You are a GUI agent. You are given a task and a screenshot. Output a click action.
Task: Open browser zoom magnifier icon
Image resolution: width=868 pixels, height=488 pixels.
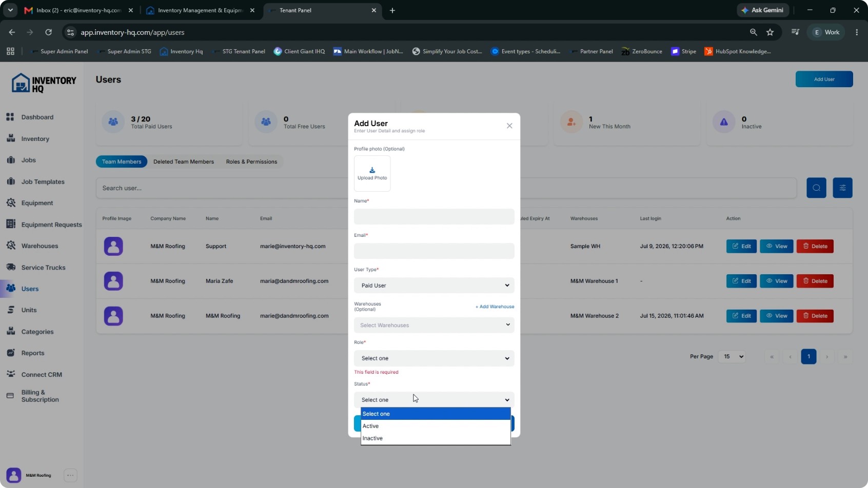tap(753, 32)
